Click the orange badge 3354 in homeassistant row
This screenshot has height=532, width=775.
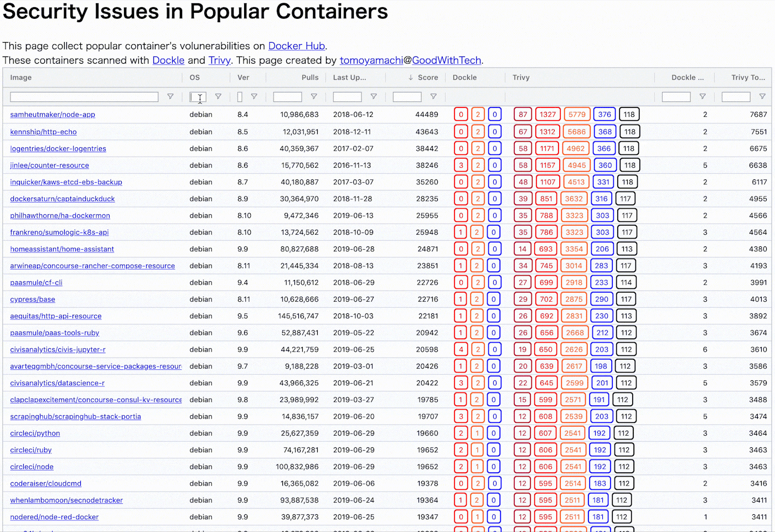pos(574,249)
